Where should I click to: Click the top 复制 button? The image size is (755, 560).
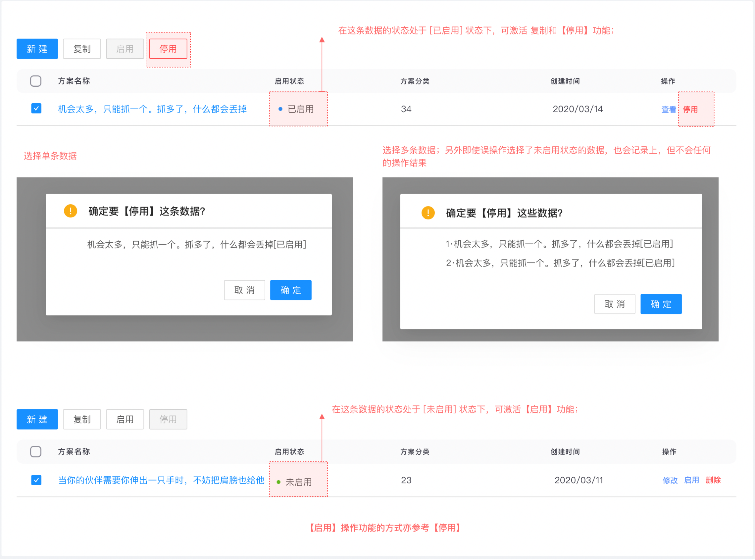pyautogui.click(x=82, y=49)
